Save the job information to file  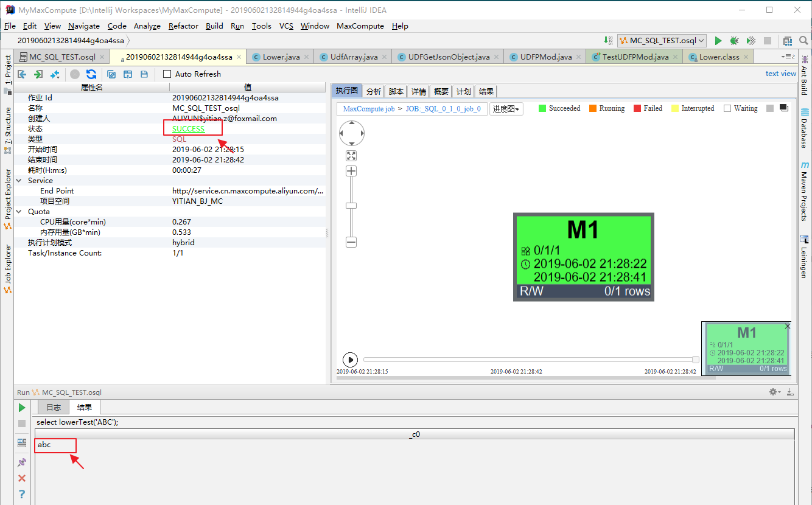(144, 74)
